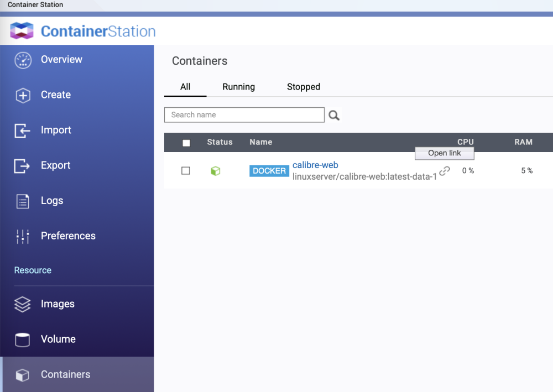553x392 pixels.
Task: Sort by the Name column header
Action: tap(261, 142)
